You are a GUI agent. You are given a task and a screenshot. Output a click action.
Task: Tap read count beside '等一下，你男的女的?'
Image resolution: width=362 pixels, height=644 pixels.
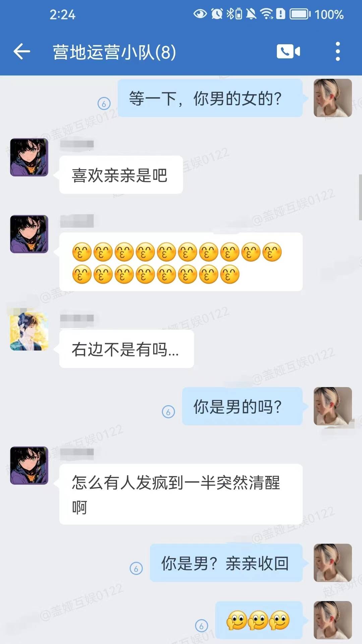coord(104,103)
